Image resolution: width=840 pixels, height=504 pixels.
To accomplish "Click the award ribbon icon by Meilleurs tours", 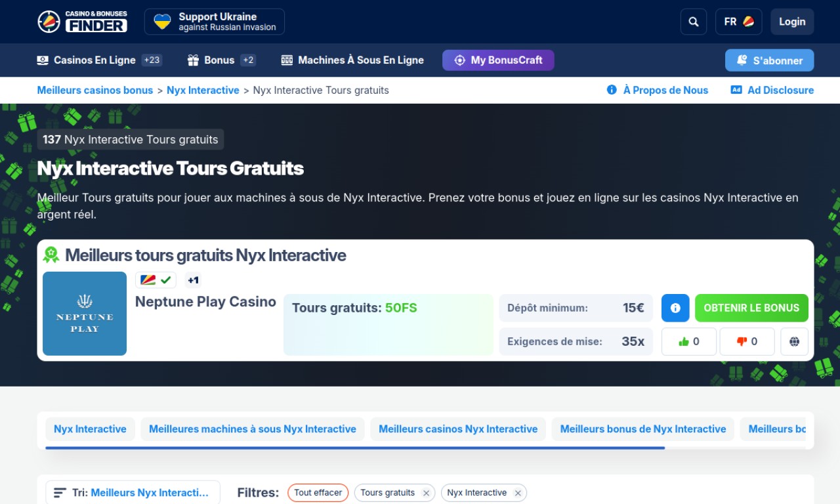I will point(51,255).
